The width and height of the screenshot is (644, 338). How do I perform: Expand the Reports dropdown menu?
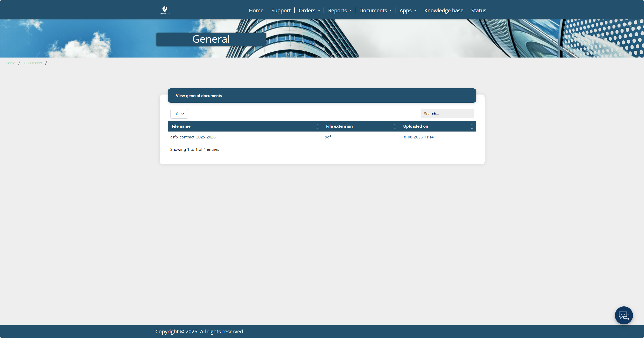[x=339, y=11]
